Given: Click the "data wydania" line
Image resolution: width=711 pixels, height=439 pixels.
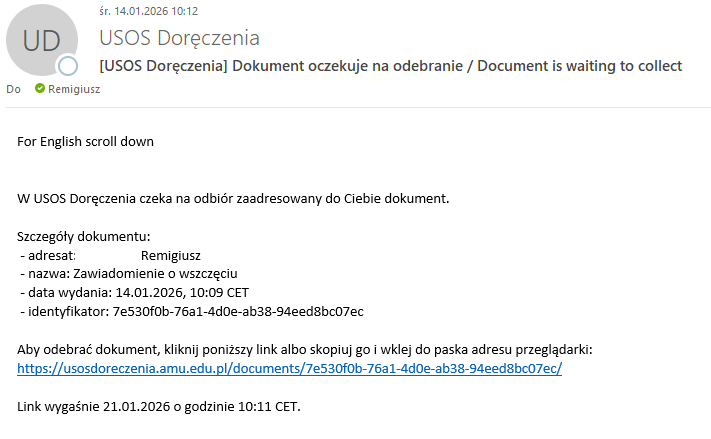Looking at the screenshot, I should pos(134,292).
